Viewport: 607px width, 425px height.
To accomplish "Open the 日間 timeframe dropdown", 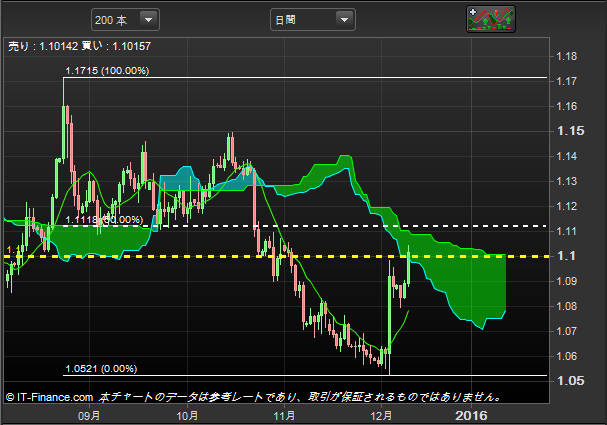I will click(x=312, y=20).
